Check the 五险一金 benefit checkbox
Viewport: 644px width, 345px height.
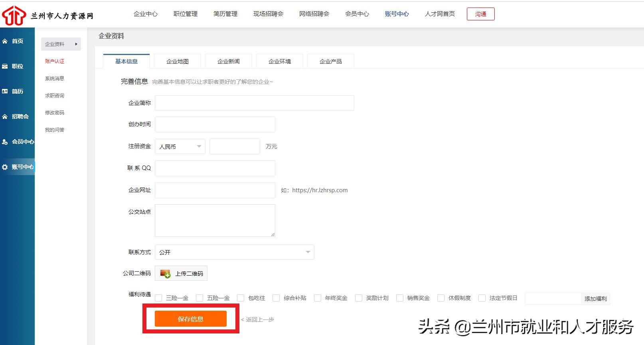click(200, 298)
